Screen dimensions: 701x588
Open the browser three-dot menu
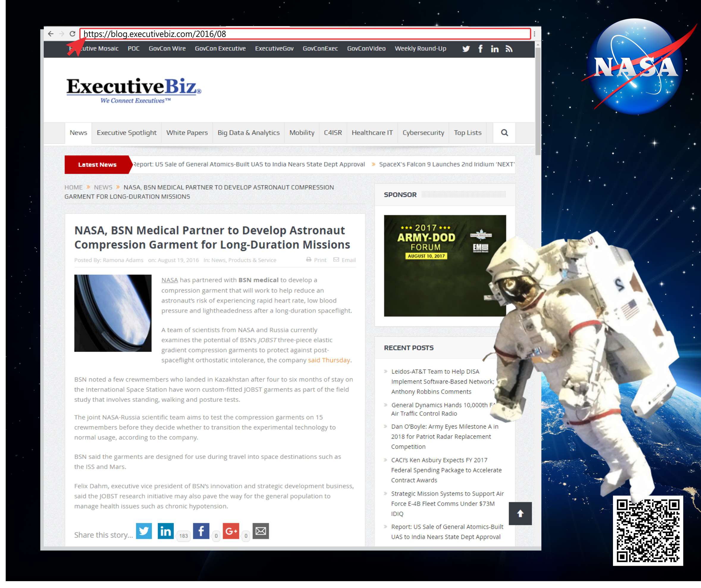(534, 34)
